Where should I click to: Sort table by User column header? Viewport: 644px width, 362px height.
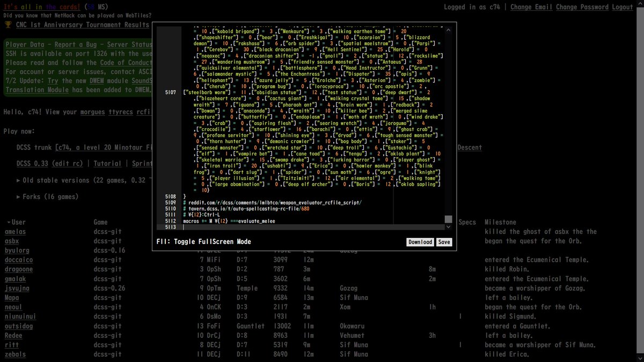click(x=19, y=222)
